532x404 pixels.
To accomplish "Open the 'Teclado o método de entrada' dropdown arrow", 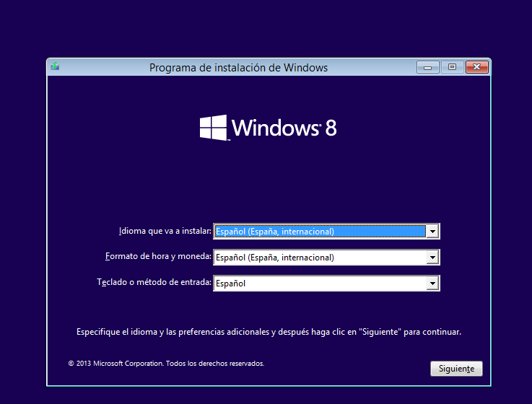I will [432, 284].
